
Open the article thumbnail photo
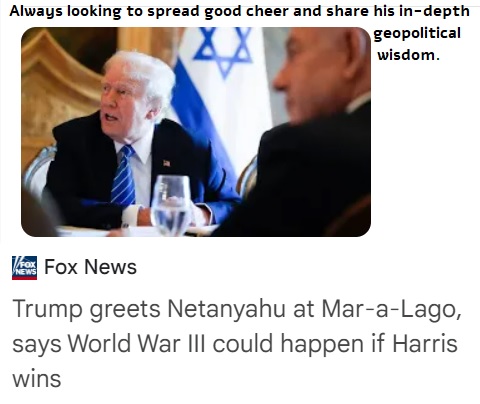(x=196, y=132)
